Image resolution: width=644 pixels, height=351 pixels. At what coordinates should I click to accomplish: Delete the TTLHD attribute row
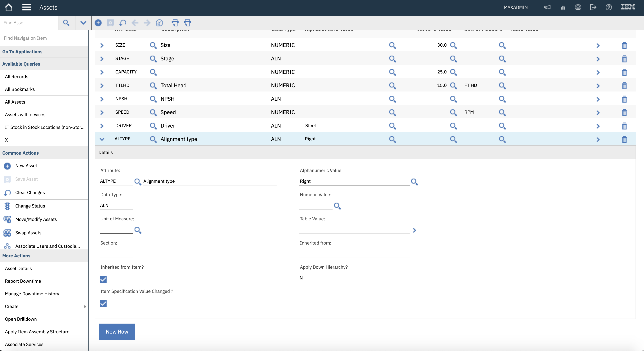click(624, 86)
